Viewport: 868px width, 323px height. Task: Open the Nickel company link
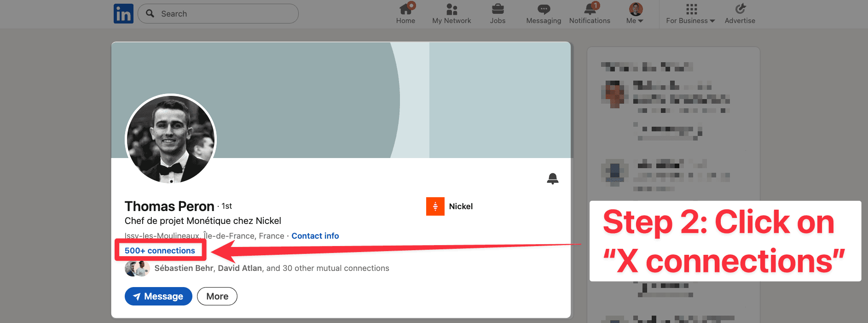pos(461,206)
